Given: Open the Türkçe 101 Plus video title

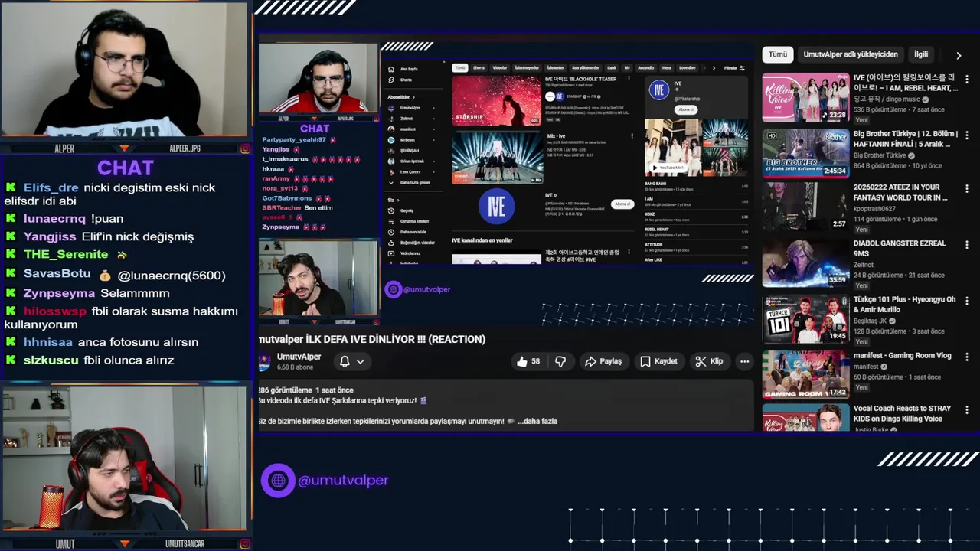Looking at the screenshot, I should [x=905, y=305].
